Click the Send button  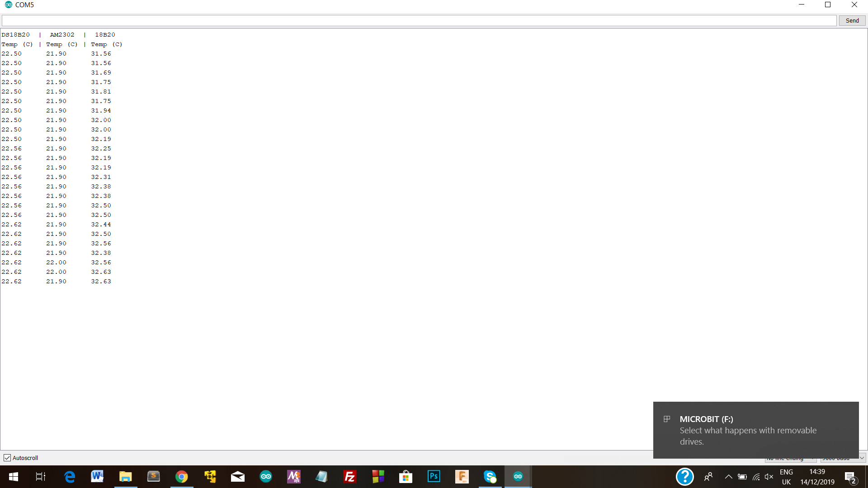pyautogui.click(x=852, y=20)
